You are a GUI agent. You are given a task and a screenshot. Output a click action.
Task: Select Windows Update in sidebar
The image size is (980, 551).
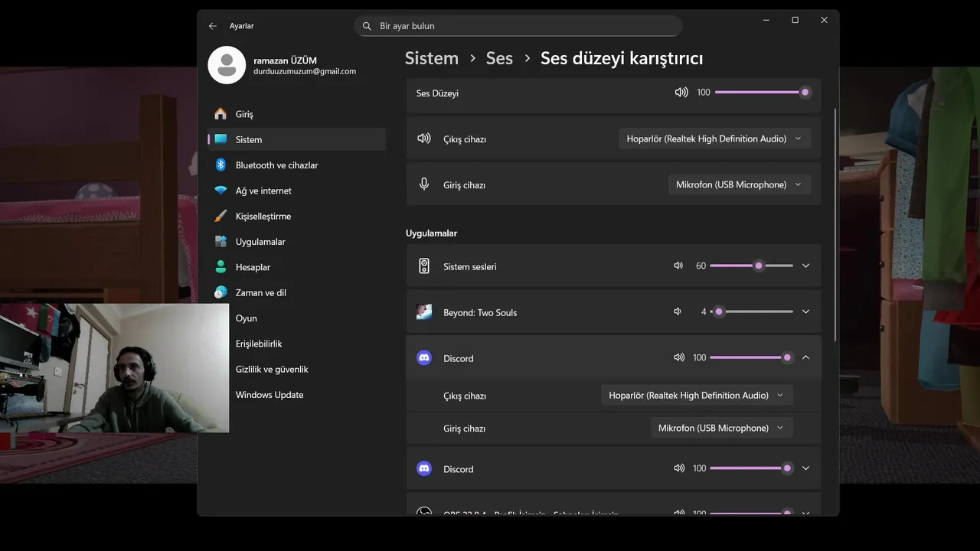pyautogui.click(x=269, y=395)
